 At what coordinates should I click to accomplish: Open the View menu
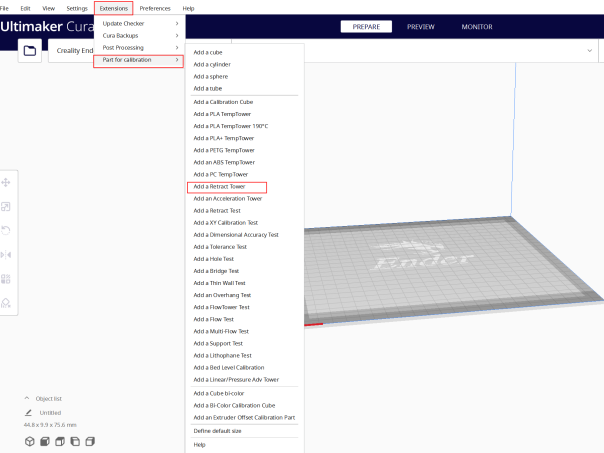(x=49, y=8)
